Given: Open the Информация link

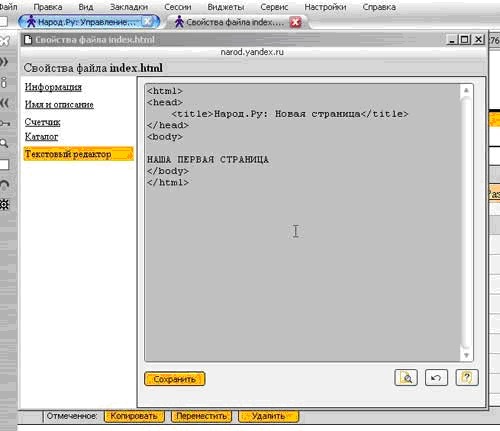Looking at the screenshot, I should point(53,87).
